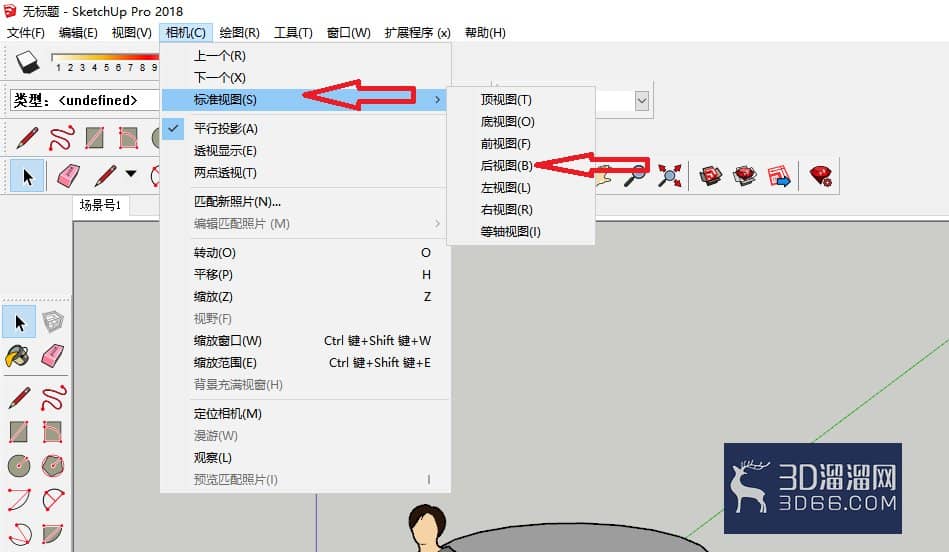Screen dimensions: 949x552
Task: Choose 后视图(B) back view
Action: tap(520, 165)
